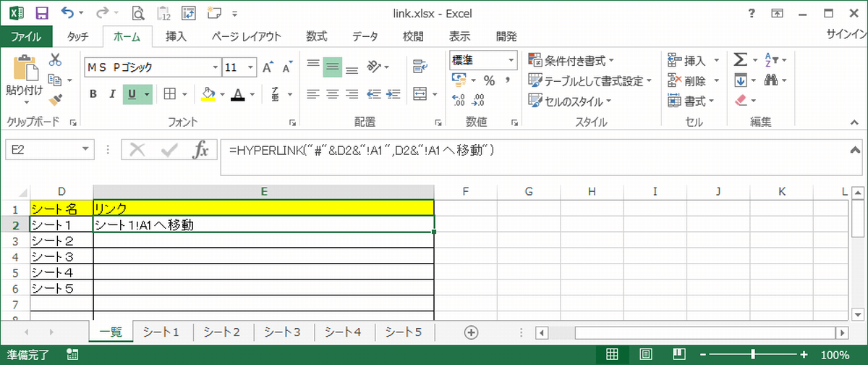Viewport: 868px width, 365px height.
Task: Toggle Middle Align vertical alignment
Action: point(333,67)
